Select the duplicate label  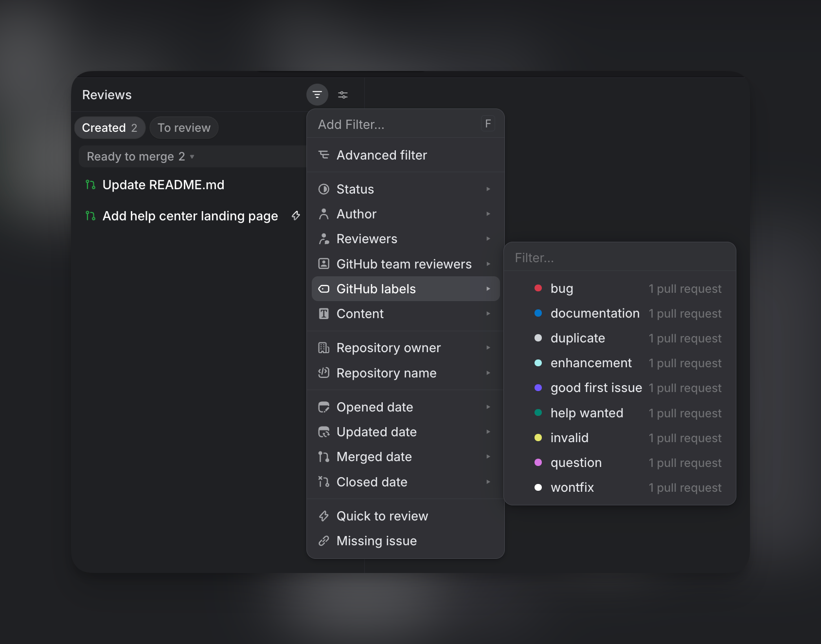620,338
